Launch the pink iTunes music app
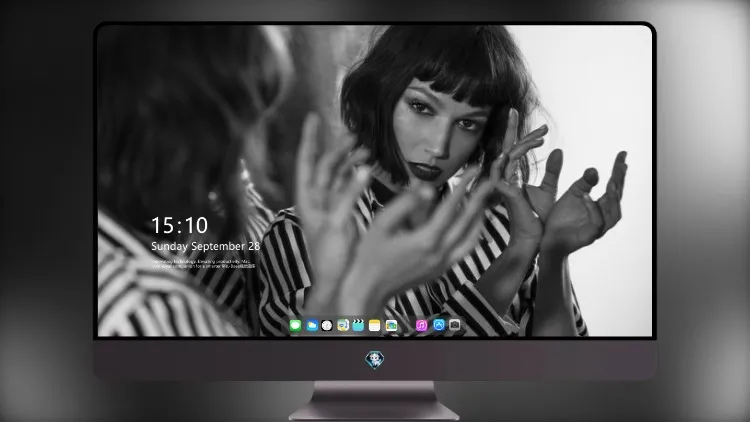This screenshot has height=422, width=750. 421,326
